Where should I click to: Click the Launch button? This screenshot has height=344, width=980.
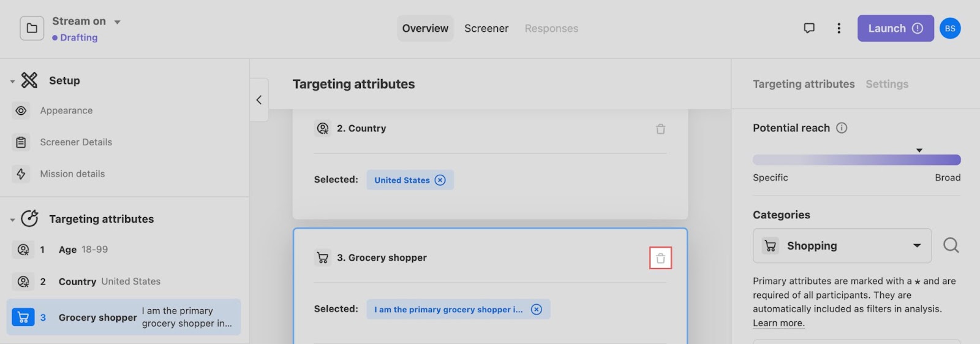[895, 28]
